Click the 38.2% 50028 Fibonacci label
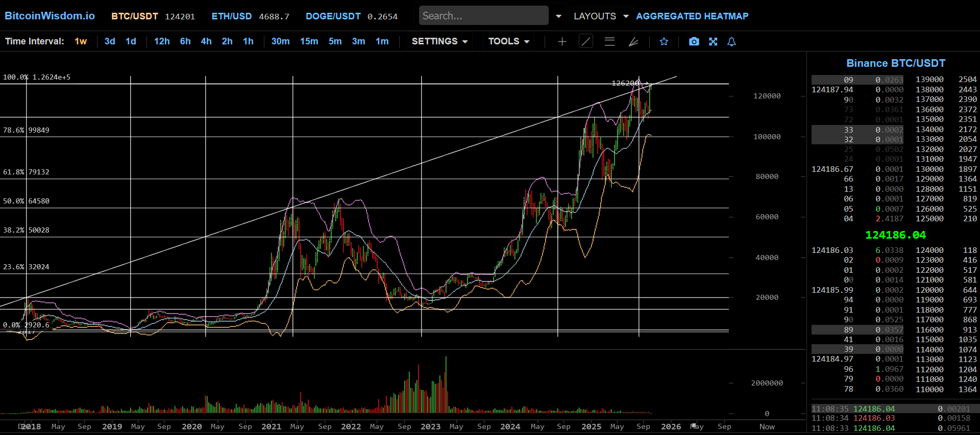Screen dimensions: 980x435 [x=26, y=230]
